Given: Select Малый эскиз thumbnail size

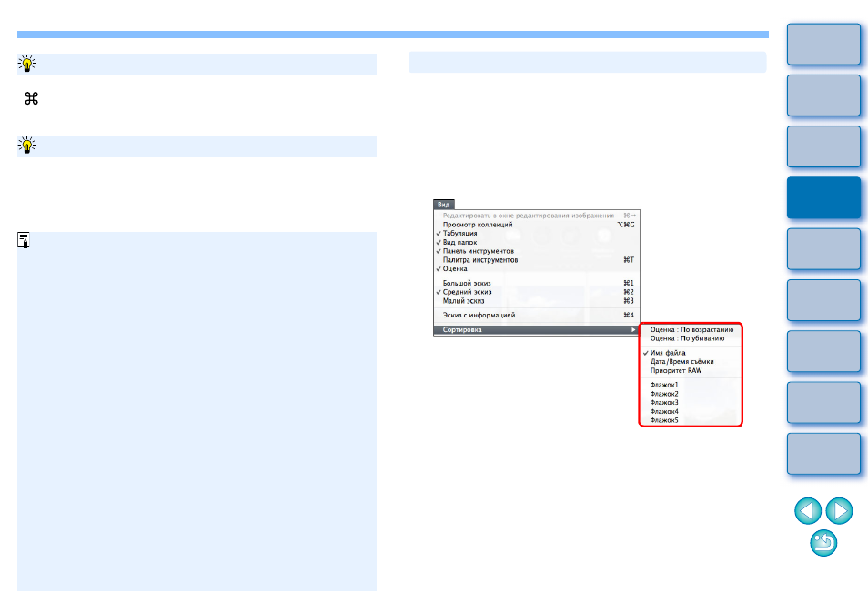Looking at the screenshot, I should tap(537, 301).
